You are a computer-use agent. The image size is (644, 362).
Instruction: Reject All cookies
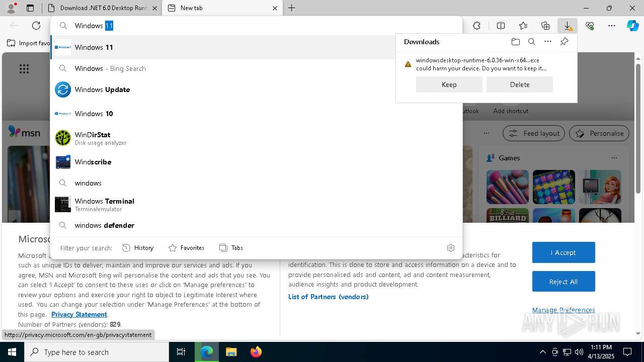coord(563,282)
